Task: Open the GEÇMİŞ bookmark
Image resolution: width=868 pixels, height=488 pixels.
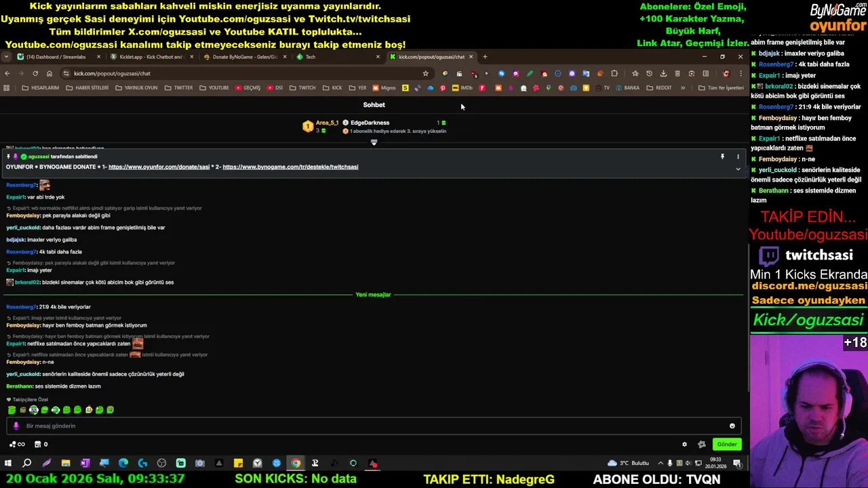Action: point(248,88)
